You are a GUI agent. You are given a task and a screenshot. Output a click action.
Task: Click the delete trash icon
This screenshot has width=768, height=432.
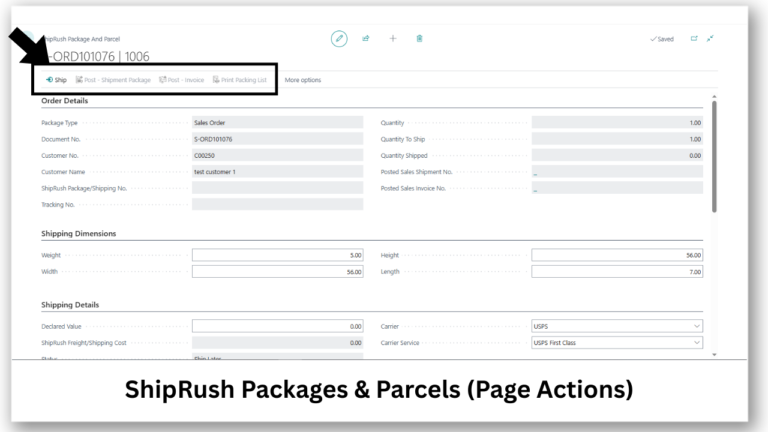click(419, 39)
